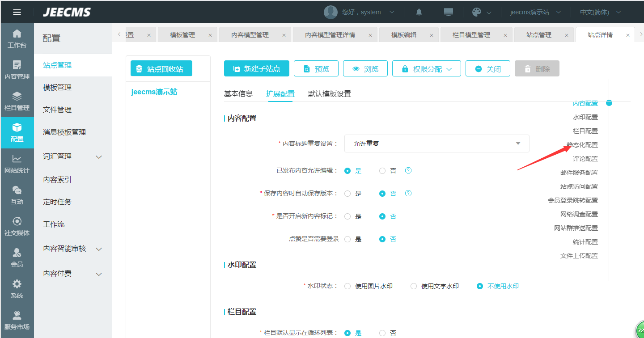Viewport: 644px width, 338px height.
Task: Expand 词汇管理 submenu
Action: (x=72, y=156)
